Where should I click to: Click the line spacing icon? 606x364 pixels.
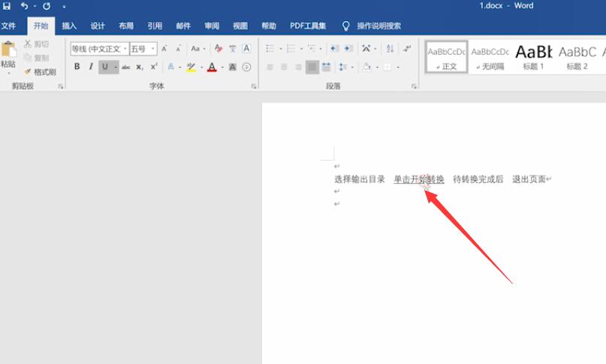(342, 68)
